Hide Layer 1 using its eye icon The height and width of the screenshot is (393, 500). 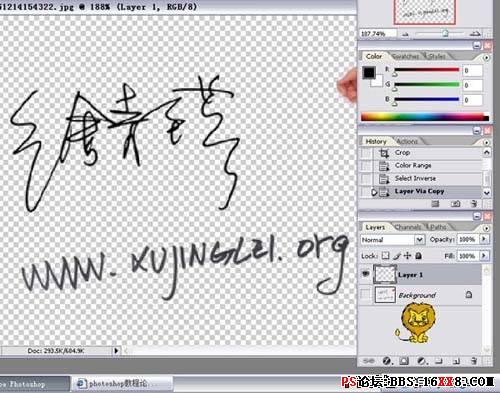[366, 274]
